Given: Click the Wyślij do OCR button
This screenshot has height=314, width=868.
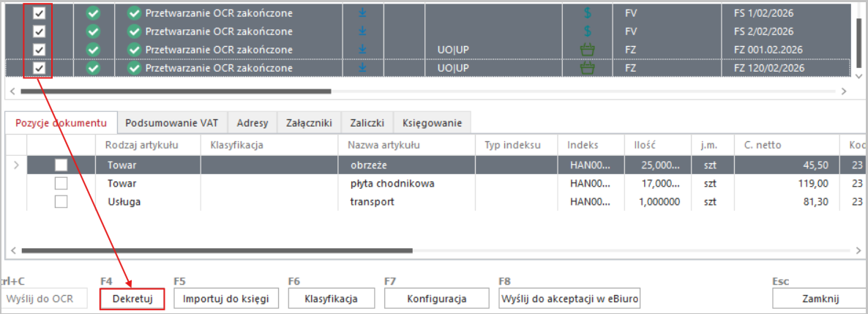Looking at the screenshot, I should 44,299.
